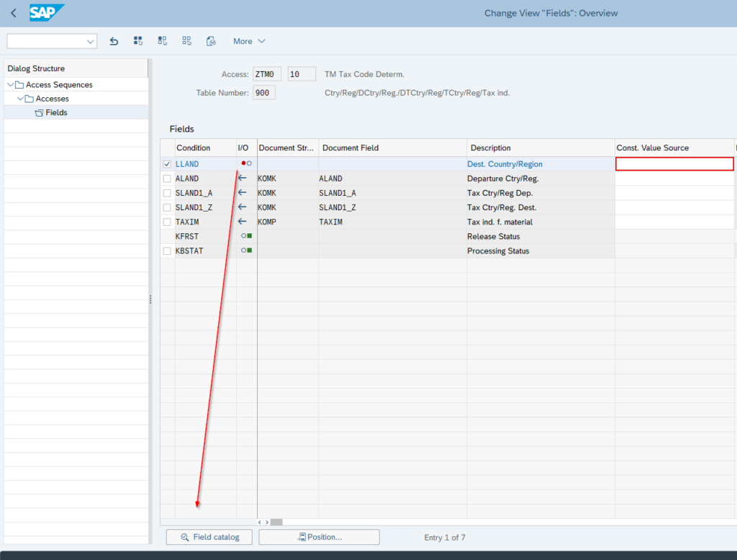Check the KBSTAT row checkbox
737x560 pixels.
(167, 251)
